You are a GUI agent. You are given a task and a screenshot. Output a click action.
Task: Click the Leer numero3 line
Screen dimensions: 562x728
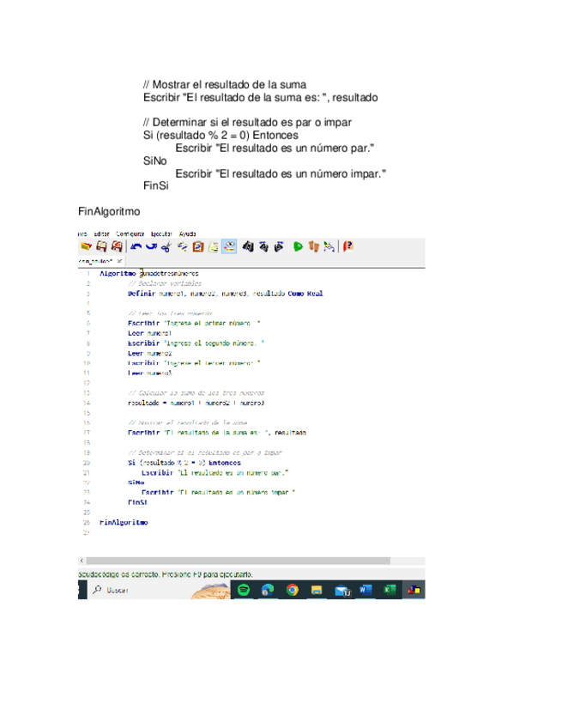pos(149,373)
